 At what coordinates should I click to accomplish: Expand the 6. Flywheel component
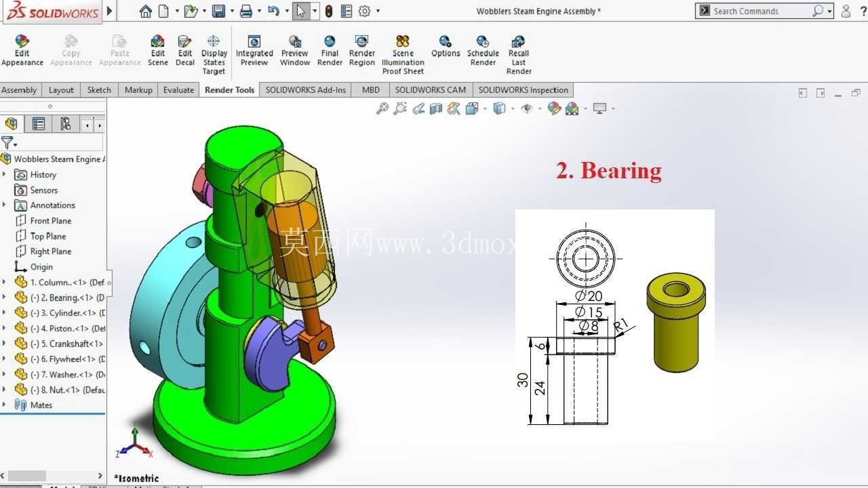pyautogui.click(x=4, y=359)
